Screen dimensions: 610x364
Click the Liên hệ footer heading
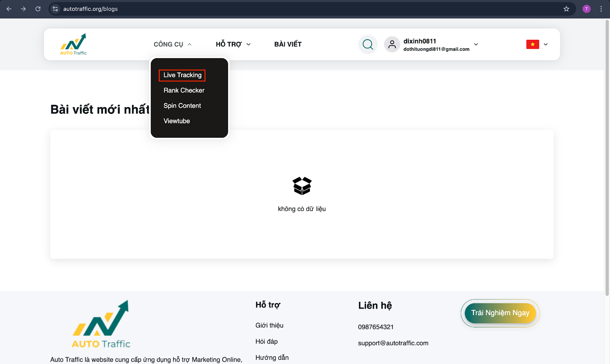375,305
